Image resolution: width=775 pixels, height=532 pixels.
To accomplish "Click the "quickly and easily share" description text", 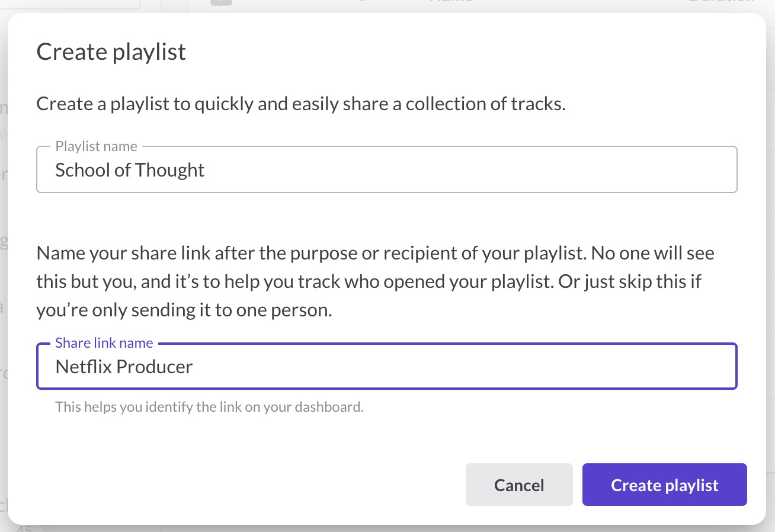I will tap(301, 104).
